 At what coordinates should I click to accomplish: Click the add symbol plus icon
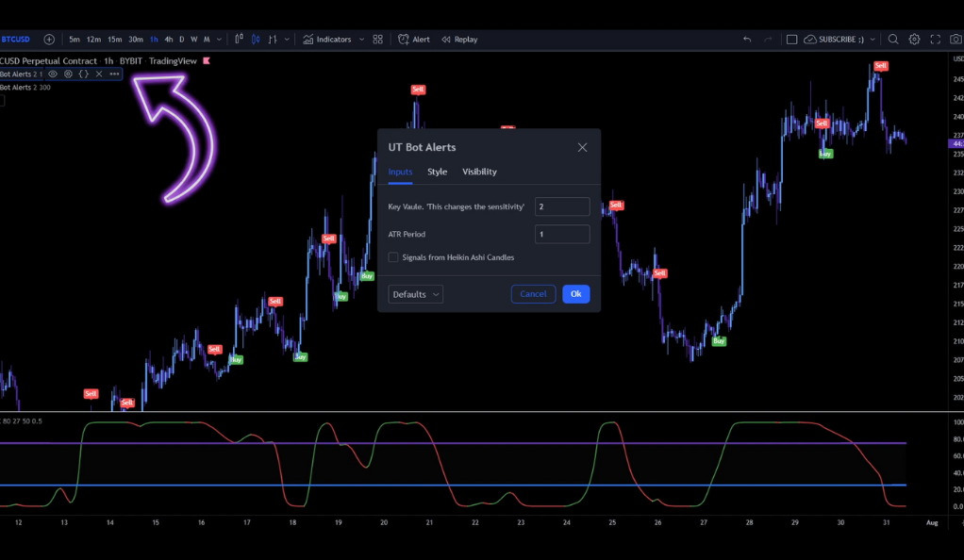click(49, 40)
